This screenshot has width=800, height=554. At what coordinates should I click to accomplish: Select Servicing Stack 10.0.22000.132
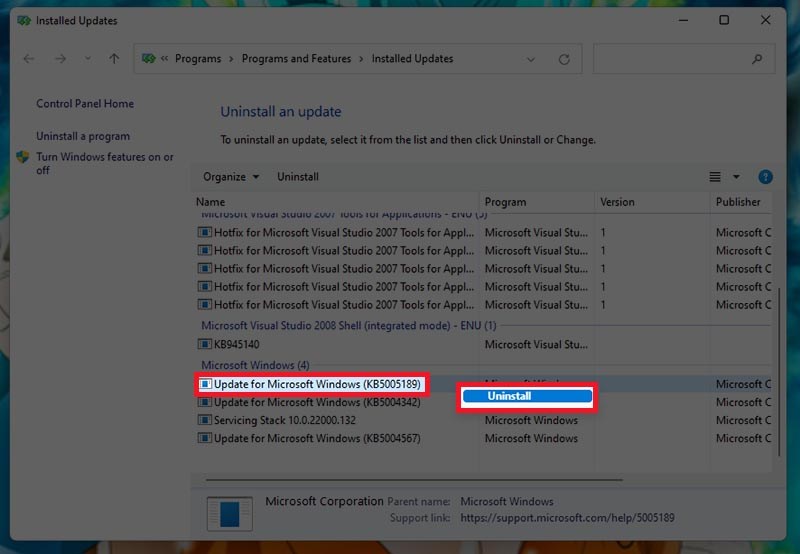tap(285, 420)
